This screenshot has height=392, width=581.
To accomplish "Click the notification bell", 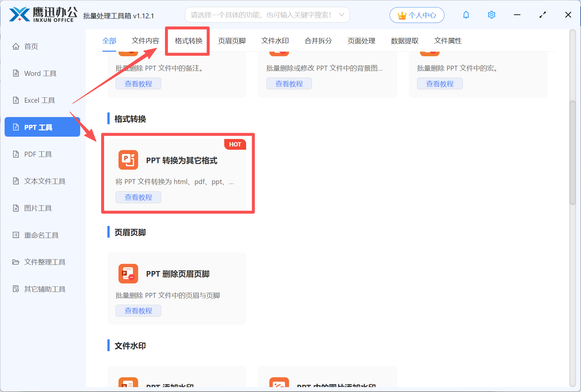I will tap(466, 15).
